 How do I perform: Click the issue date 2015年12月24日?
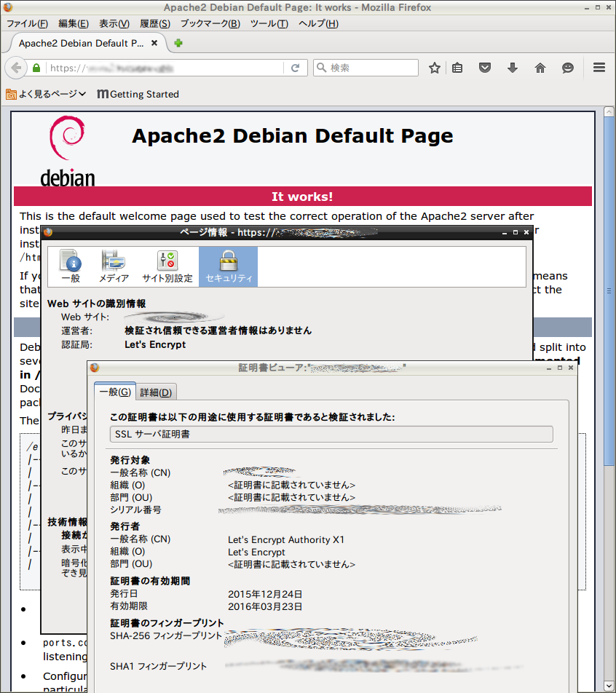[x=265, y=594]
